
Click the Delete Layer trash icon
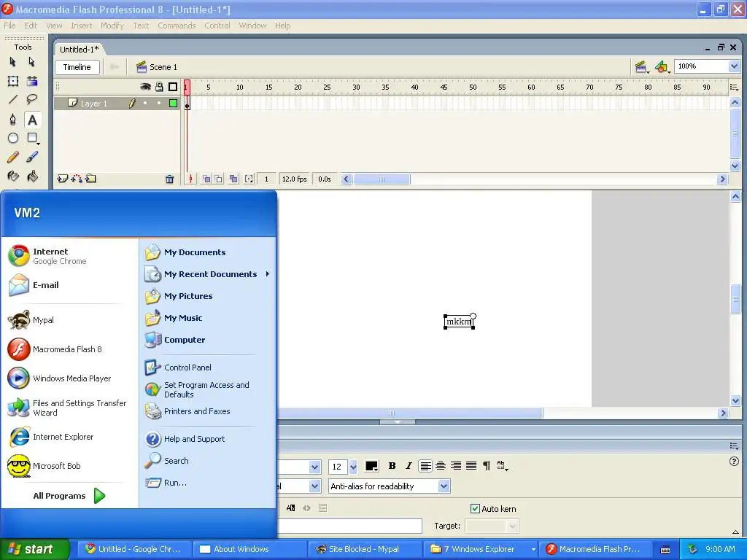(x=169, y=179)
